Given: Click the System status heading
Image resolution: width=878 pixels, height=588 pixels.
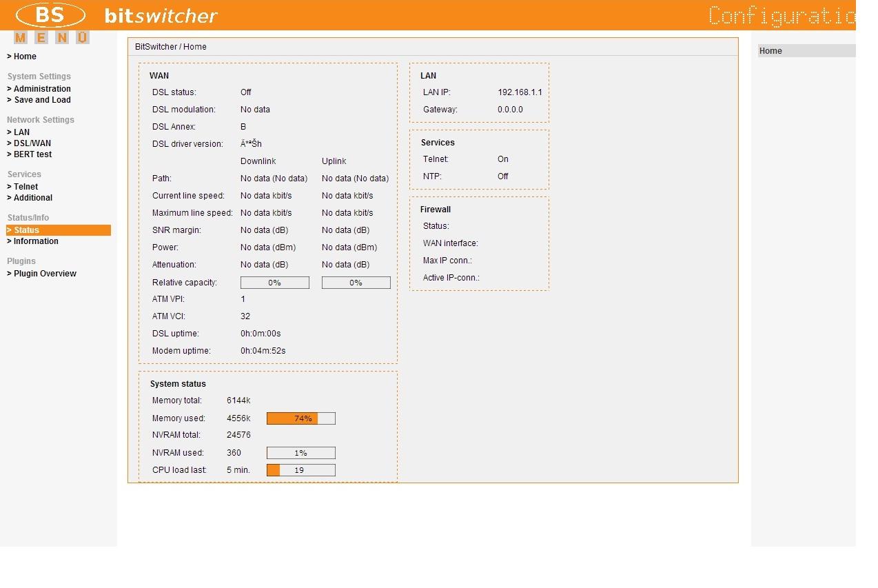Looking at the screenshot, I should pyautogui.click(x=178, y=384).
